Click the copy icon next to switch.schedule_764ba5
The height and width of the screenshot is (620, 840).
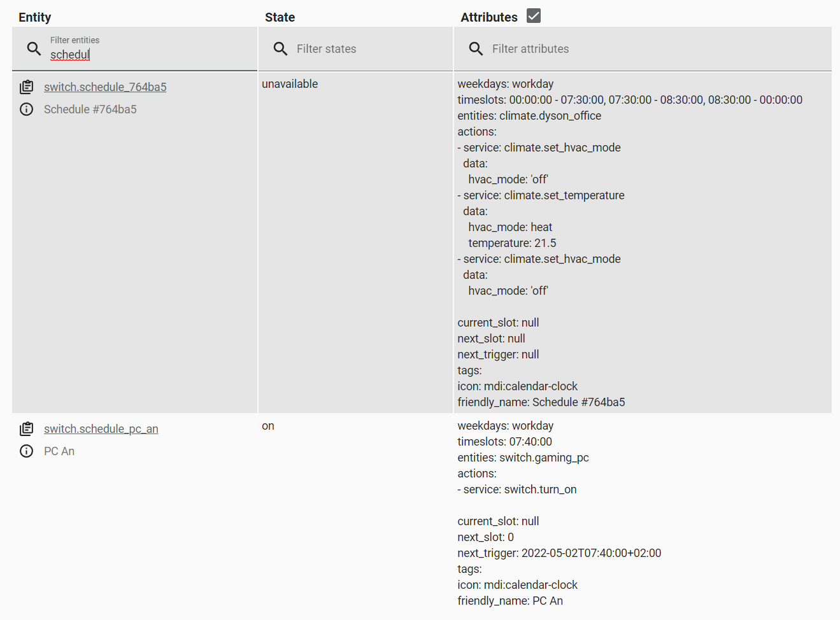(x=26, y=87)
